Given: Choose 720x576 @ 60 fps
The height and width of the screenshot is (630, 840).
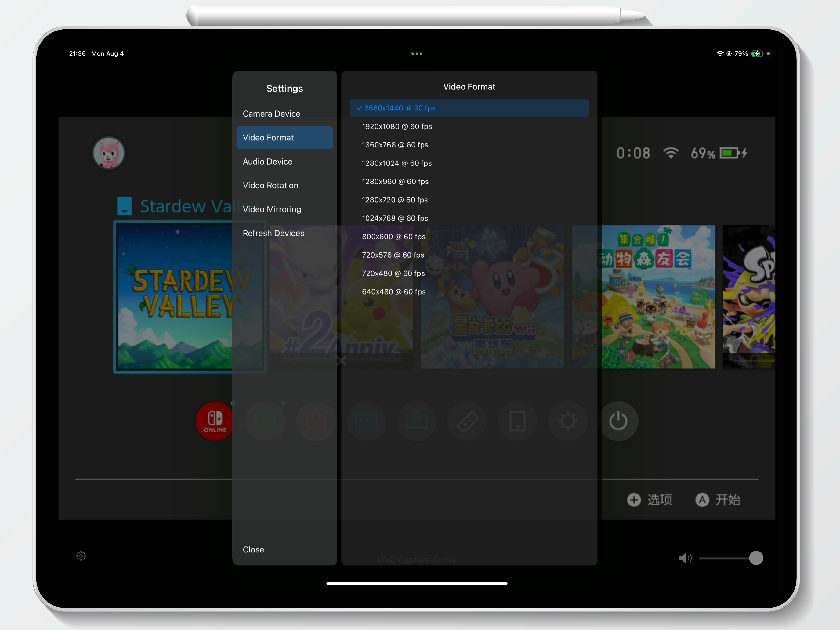Looking at the screenshot, I should click(x=469, y=255).
